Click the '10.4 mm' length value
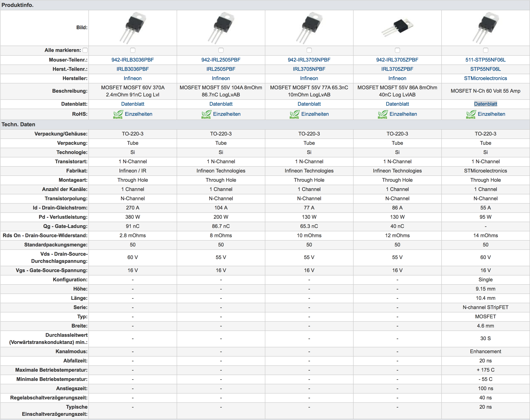The image size is (530, 420). point(486,298)
